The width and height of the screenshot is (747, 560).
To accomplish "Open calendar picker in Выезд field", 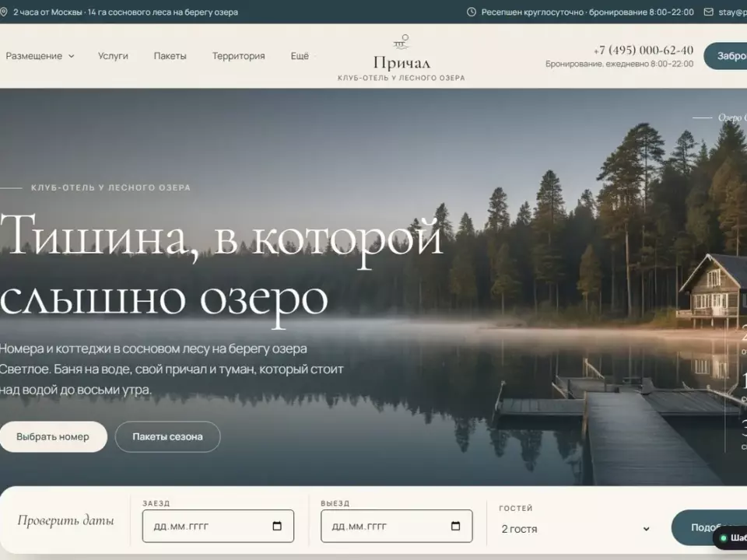I will pyautogui.click(x=455, y=526).
